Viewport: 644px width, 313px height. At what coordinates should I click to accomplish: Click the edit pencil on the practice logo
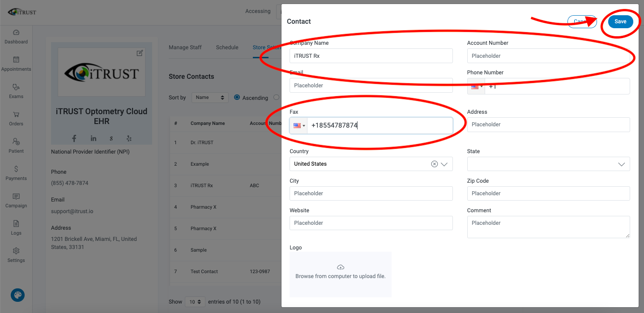pyautogui.click(x=140, y=53)
